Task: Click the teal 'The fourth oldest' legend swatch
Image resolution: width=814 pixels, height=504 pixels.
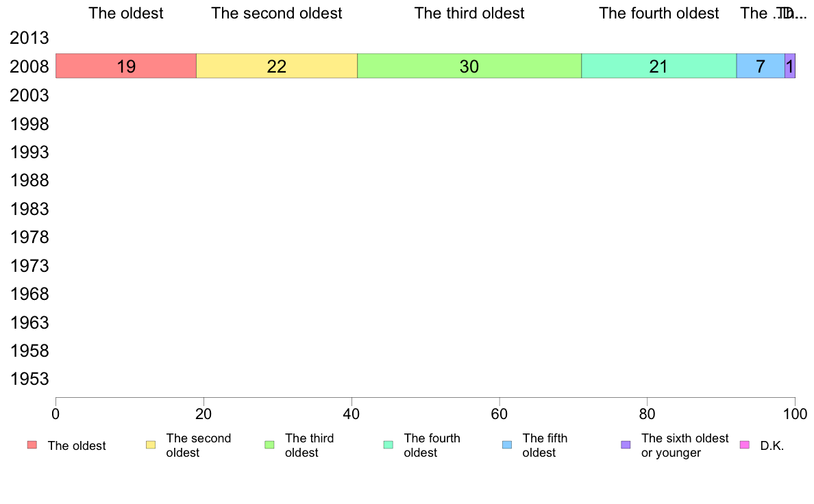Action: [x=388, y=445]
